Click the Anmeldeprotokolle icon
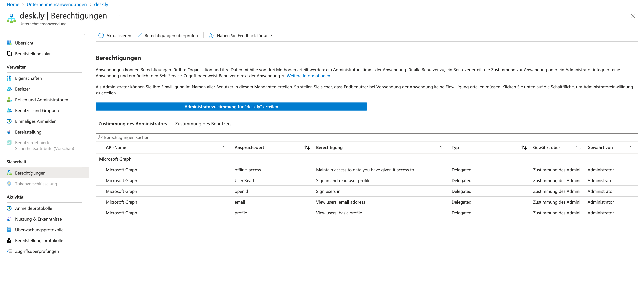Screen dimensions: 644x296 click(x=9, y=208)
